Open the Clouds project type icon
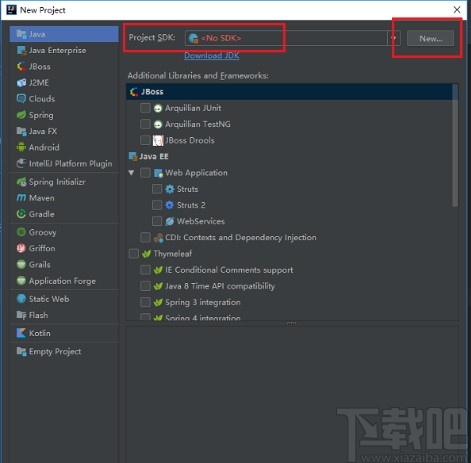Viewport: 471px width, 463px height. point(21,99)
